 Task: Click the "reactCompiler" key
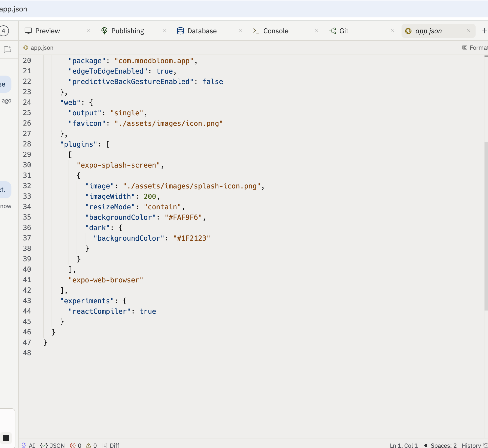click(99, 312)
